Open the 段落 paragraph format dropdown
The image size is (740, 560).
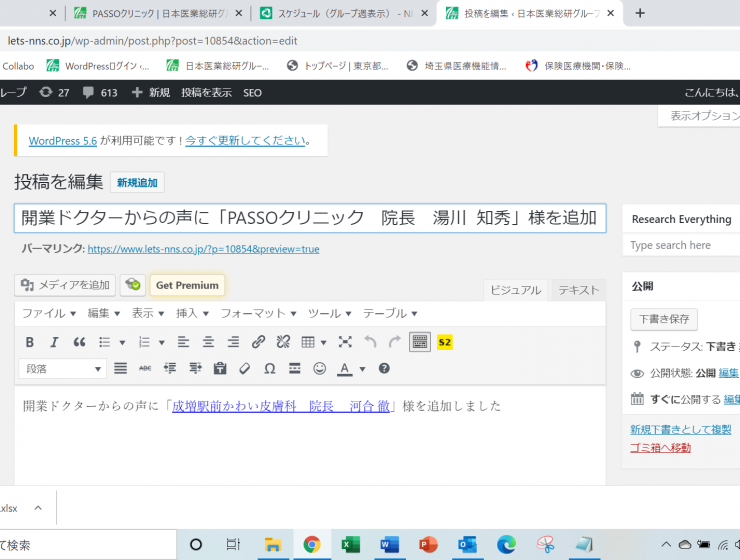coord(62,368)
